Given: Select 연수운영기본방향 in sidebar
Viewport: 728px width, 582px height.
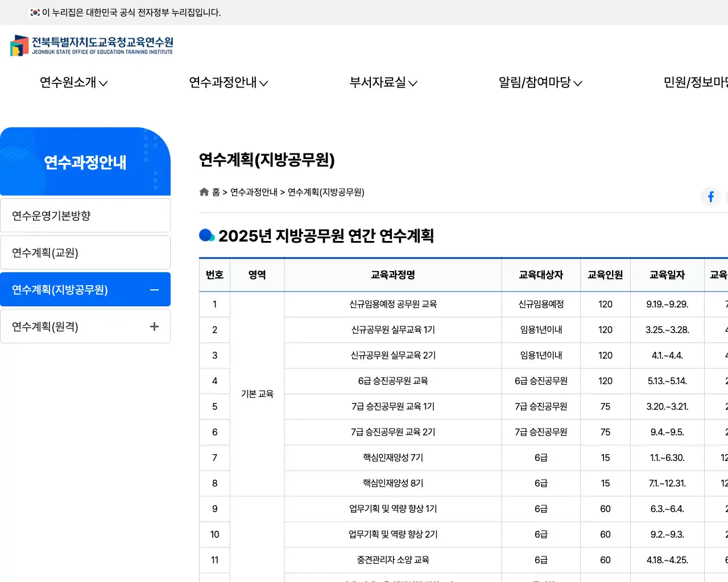Looking at the screenshot, I should coord(85,215).
